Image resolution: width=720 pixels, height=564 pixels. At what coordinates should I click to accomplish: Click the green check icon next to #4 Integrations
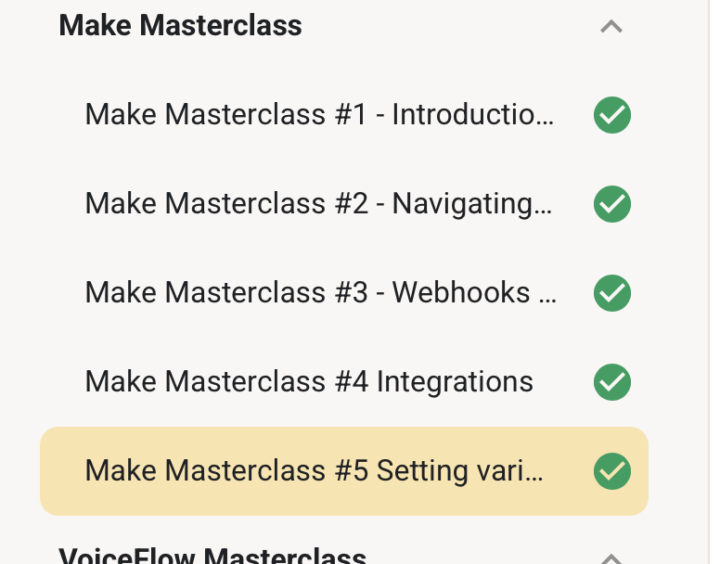pyautogui.click(x=612, y=382)
